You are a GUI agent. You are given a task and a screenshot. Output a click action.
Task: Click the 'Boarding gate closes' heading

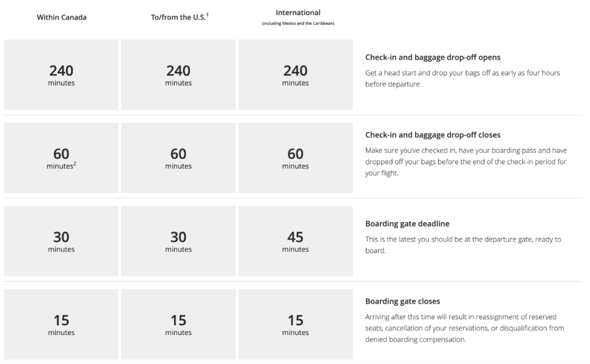click(x=403, y=301)
